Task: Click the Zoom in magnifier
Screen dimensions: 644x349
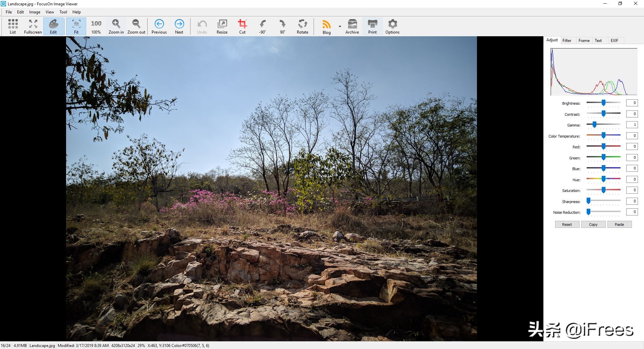Action: coord(116,26)
